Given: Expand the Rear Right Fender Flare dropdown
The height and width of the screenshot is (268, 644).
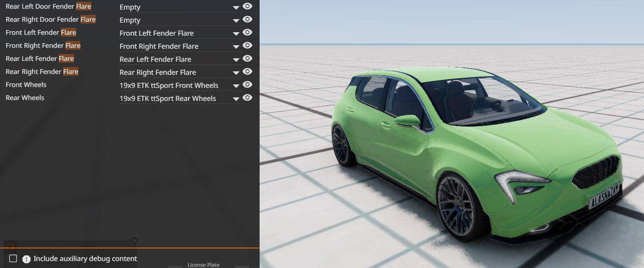Looking at the screenshot, I should 180,72.
